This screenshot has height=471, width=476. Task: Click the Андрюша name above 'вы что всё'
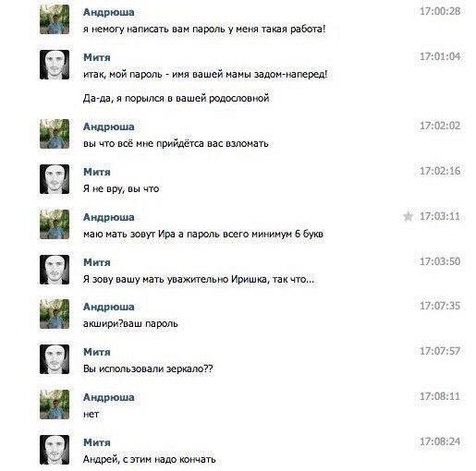tap(109, 127)
